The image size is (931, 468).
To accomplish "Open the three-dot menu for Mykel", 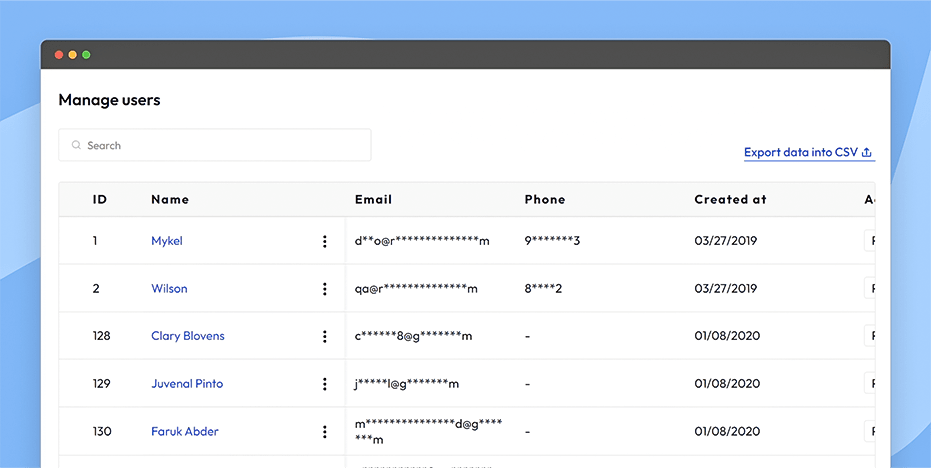I will 324,241.
